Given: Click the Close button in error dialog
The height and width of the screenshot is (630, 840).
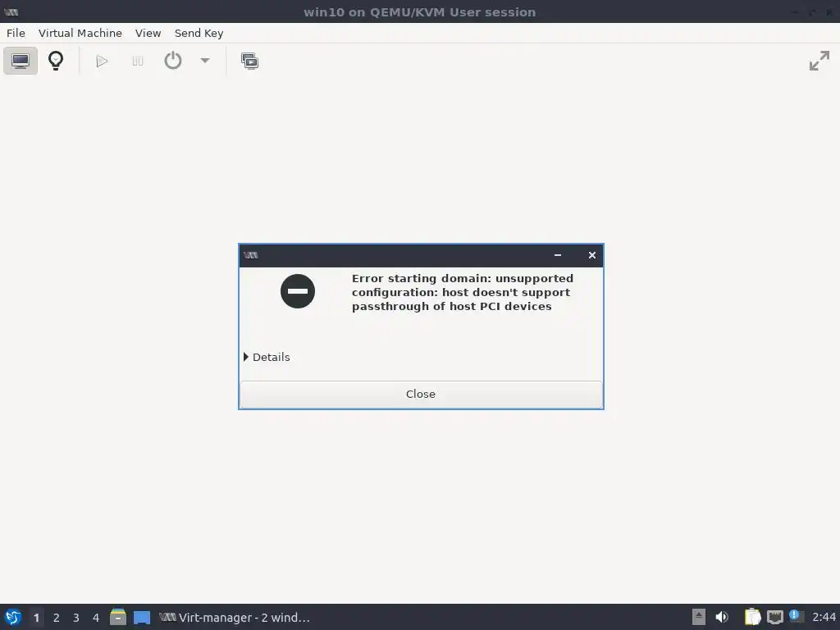Looking at the screenshot, I should point(421,395).
